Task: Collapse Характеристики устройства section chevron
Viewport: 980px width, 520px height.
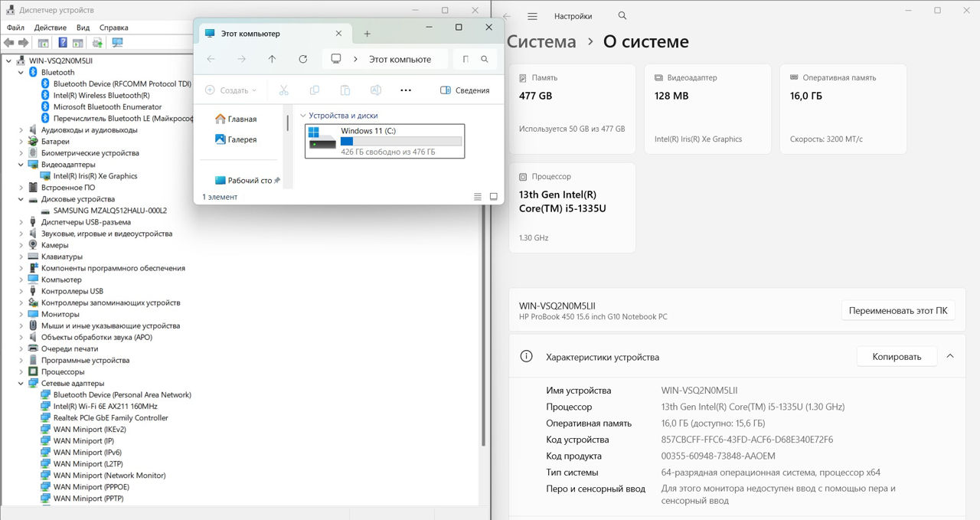Action: (950, 356)
